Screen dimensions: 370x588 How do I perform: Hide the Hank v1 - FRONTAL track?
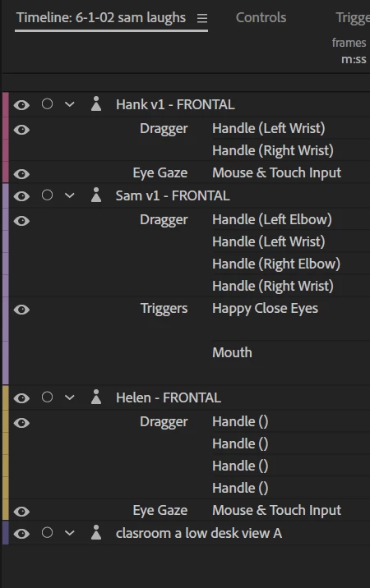click(21, 105)
